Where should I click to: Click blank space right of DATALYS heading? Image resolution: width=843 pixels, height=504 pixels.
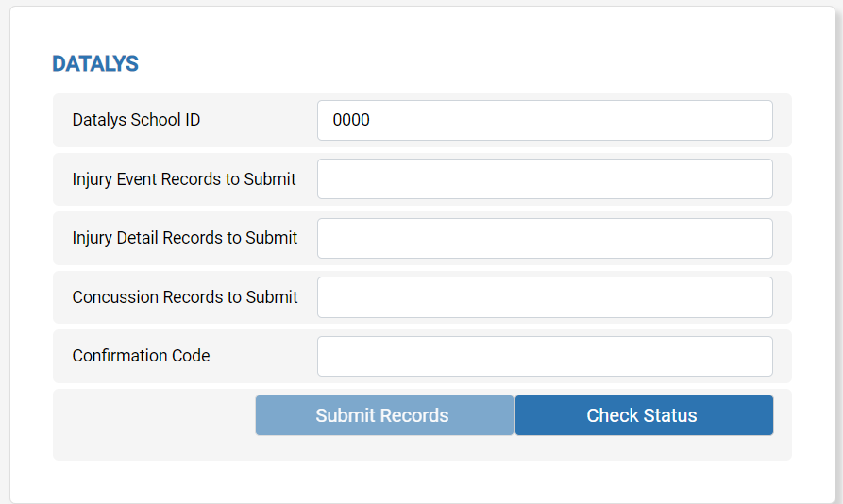pyautogui.click(x=463, y=63)
